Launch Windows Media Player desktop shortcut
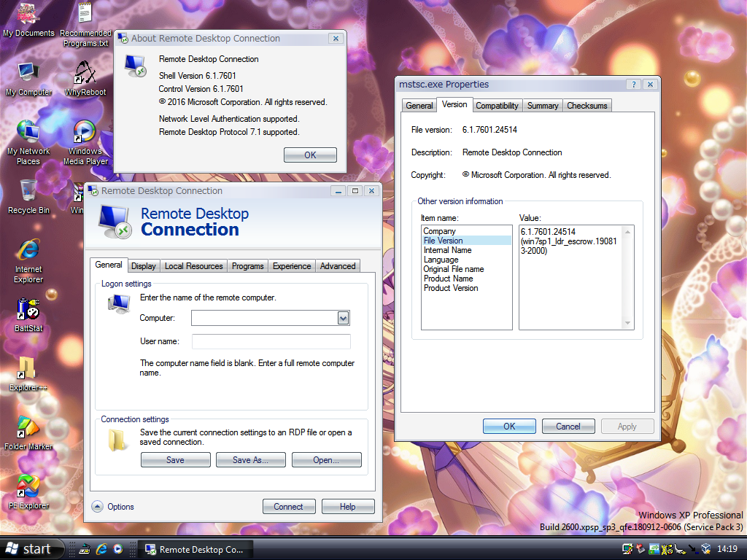Image resolution: width=747 pixels, height=560 pixels. (x=85, y=143)
